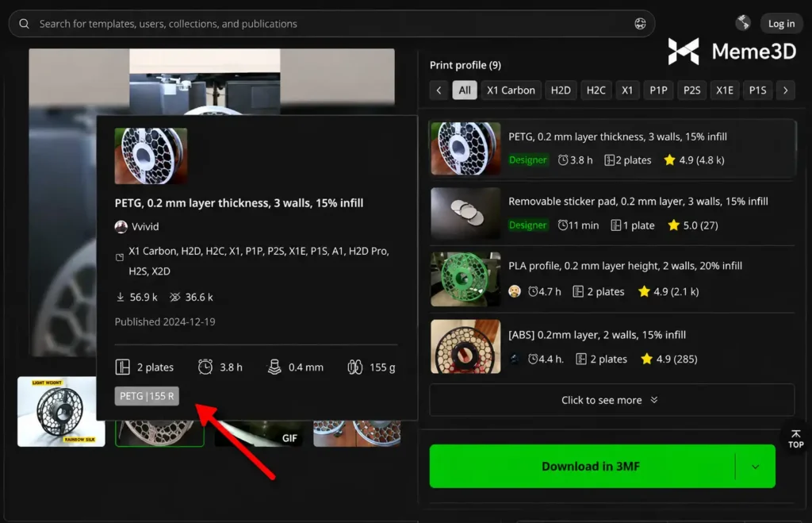Select the H2C filter tab

pyautogui.click(x=596, y=90)
